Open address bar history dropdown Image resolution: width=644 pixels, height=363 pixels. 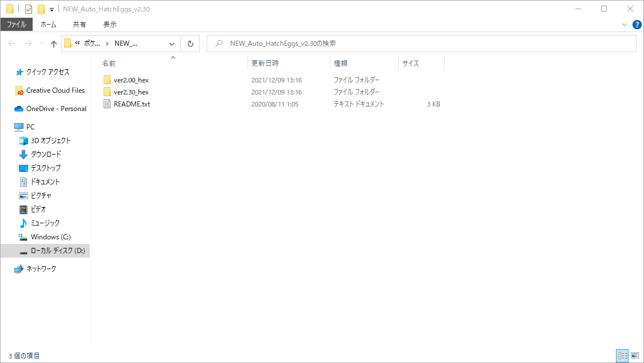pyautogui.click(x=172, y=44)
